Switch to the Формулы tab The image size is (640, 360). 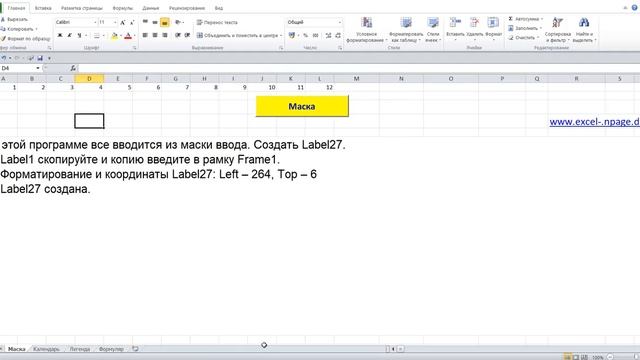pyautogui.click(x=122, y=8)
